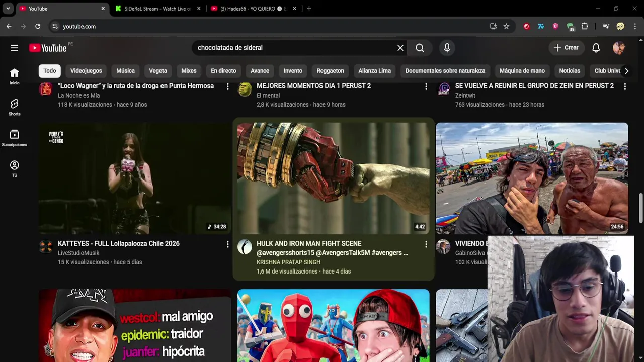Open the Tú section in sidebar

[x=15, y=168]
